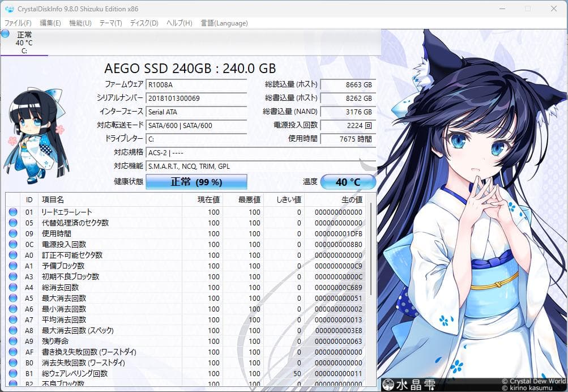
Task: Click the indicator beside 電源投入回数
Action: coord(12,244)
